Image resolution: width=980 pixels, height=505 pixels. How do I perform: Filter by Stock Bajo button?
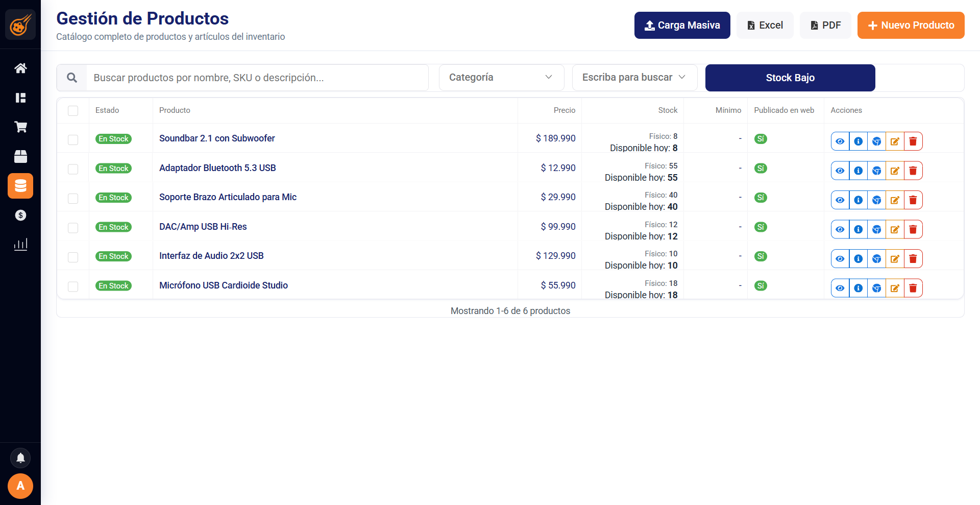790,78
